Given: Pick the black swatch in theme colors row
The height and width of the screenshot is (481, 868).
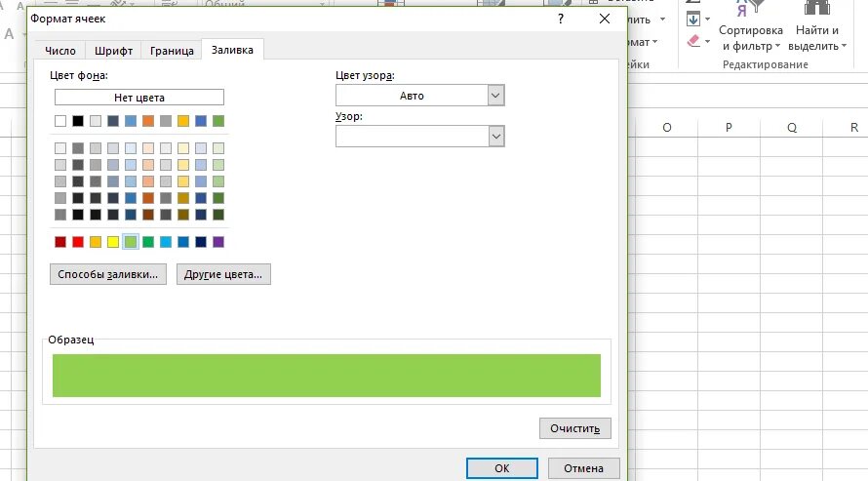Looking at the screenshot, I should 78,121.
